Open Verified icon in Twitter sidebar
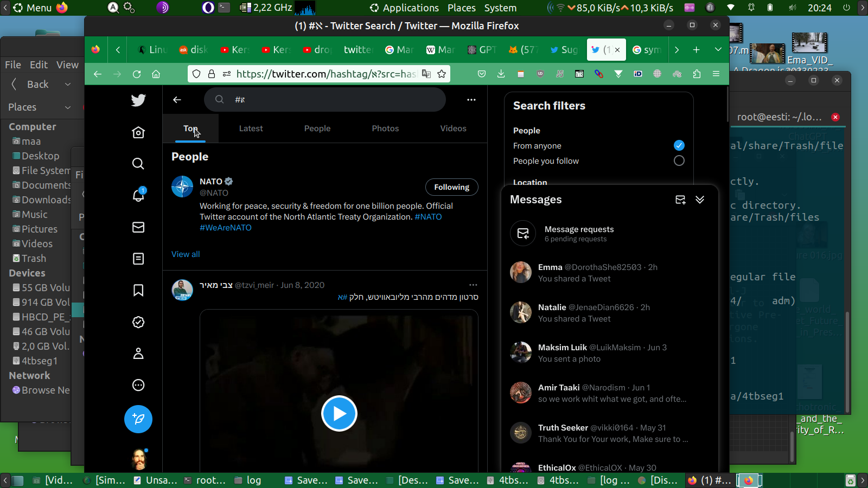The width and height of the screenshot is (868, 488). [x=138, y=322]
